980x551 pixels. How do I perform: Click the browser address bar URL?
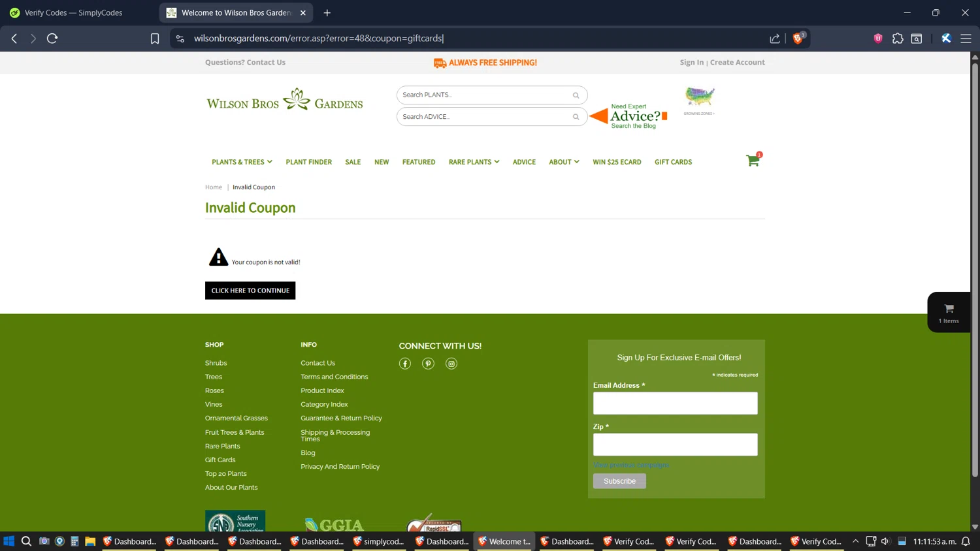[319, 39]
